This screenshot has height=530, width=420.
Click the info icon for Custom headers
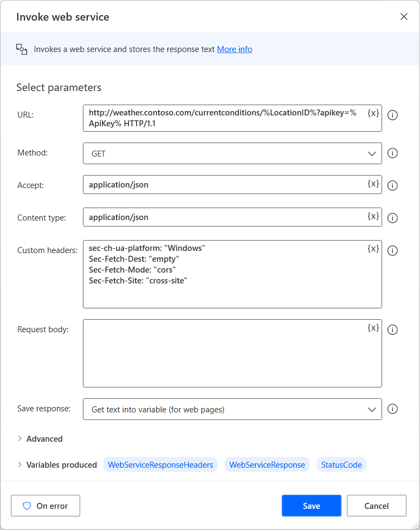393,251
